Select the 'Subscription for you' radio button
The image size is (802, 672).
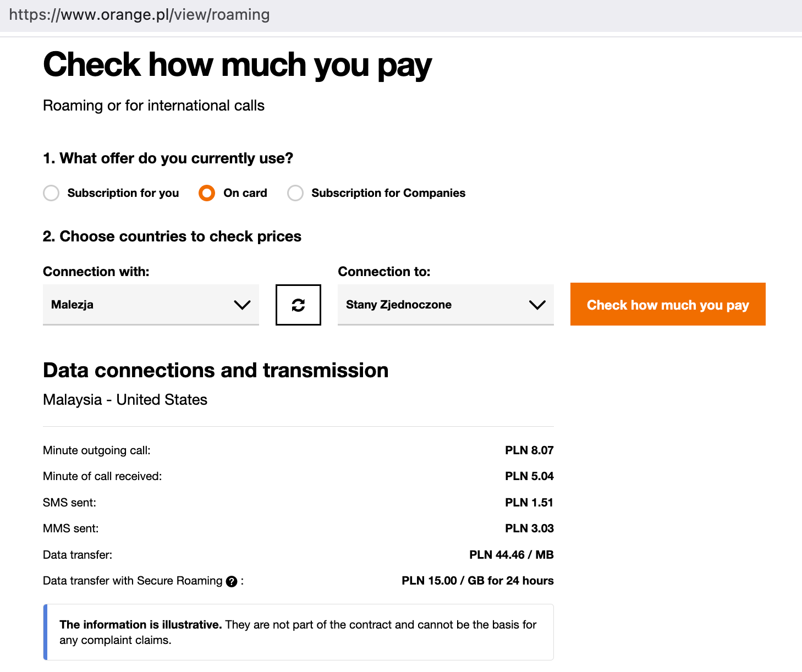click(51, 193)
